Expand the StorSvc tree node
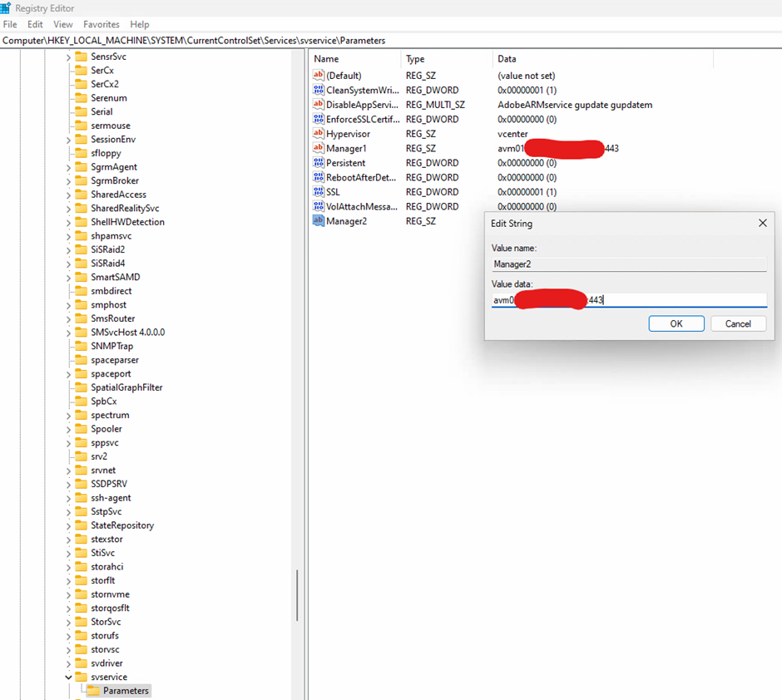The image size is (782, 700). pyautogui.click(x=69, y=622)
